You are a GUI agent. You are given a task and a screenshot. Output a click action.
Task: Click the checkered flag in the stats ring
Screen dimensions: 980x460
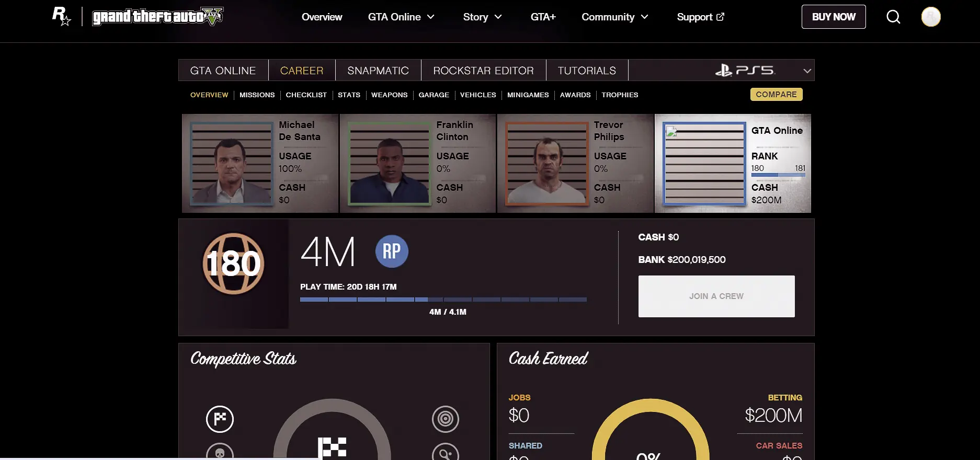(332, 448)
